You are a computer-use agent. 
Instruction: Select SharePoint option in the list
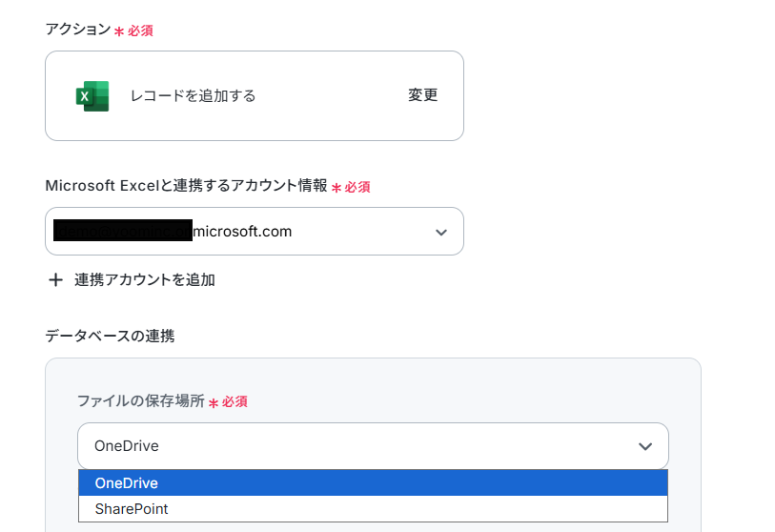click(x=373, y=509)
